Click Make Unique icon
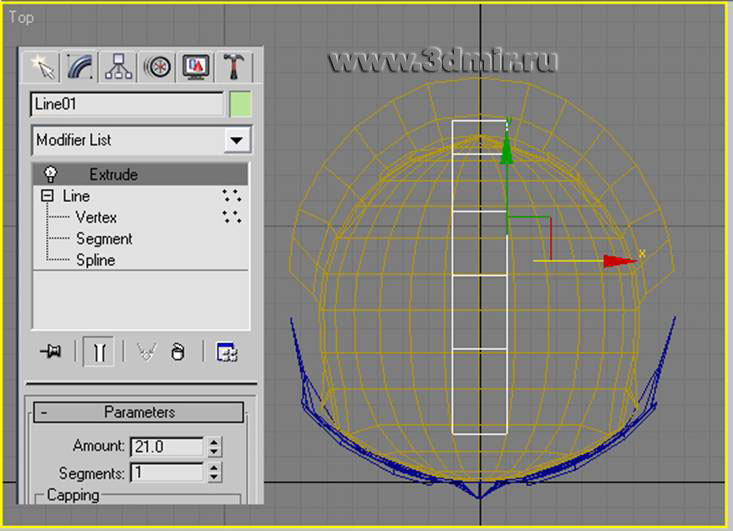This screenshot has width=733, height=531. point(146,352)
